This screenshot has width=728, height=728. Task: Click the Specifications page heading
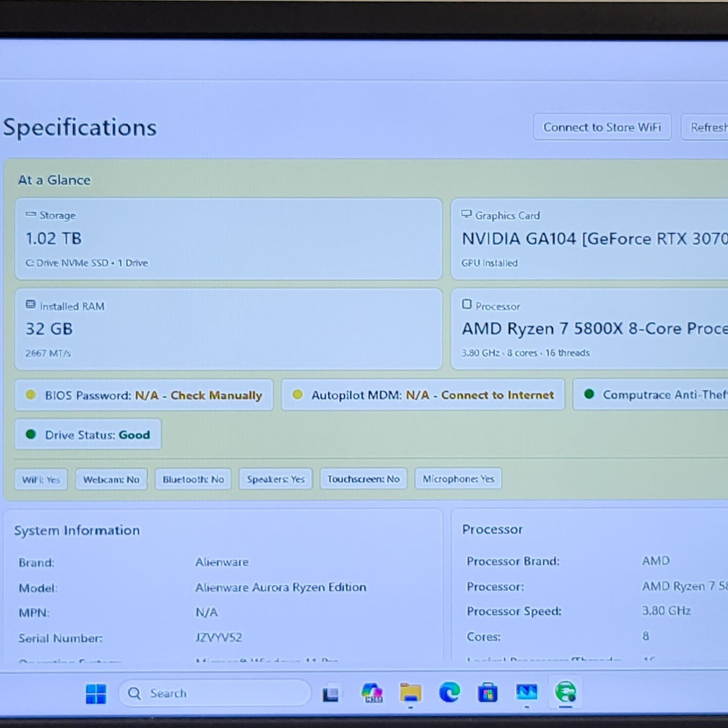pyautogui.click(x=80, y=128)
